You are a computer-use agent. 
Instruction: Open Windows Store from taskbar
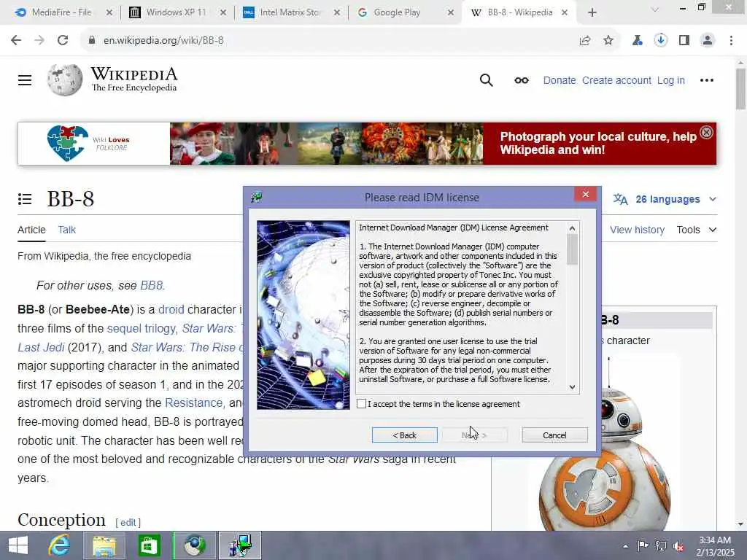pos(149,545)
